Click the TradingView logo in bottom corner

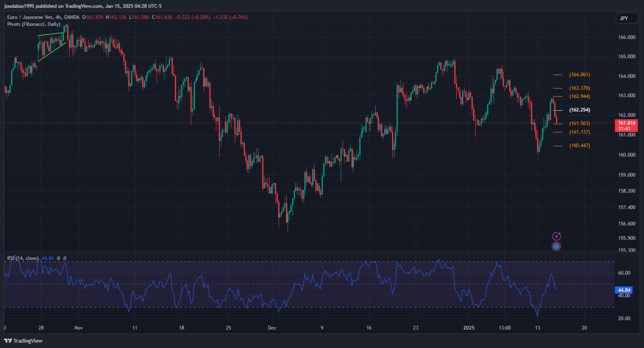pyautogui.click(x=24, y=341)
